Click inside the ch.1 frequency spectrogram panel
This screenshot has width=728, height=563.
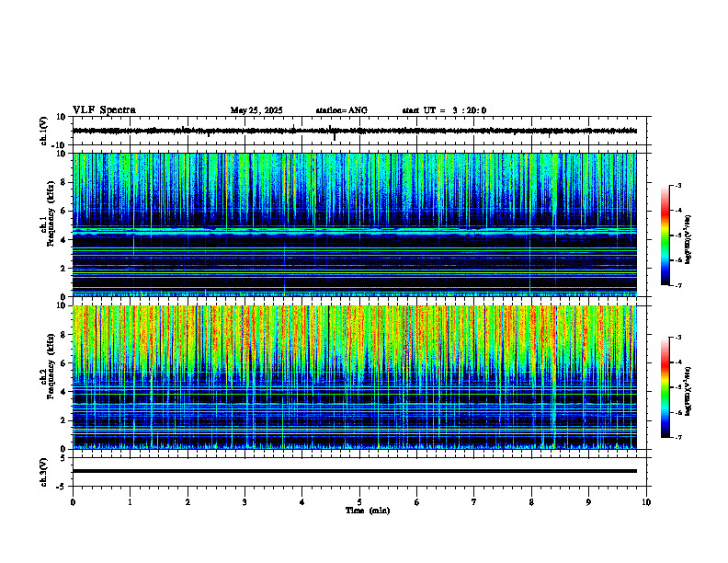(x=355, y=224)
